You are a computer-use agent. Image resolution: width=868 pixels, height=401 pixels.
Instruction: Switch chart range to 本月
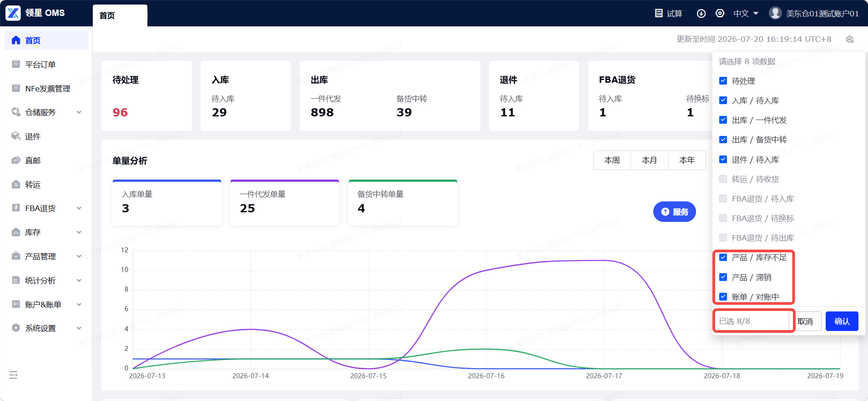coord(649,160)
